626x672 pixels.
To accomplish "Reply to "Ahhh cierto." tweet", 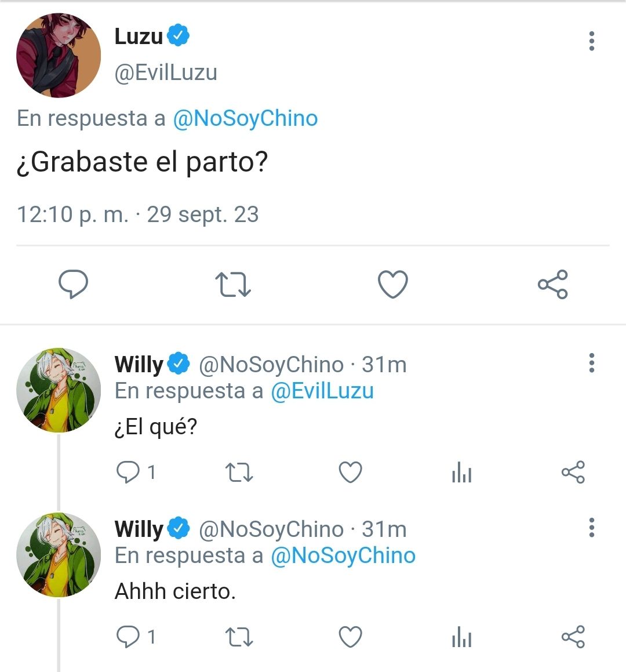I will [128, 637].
